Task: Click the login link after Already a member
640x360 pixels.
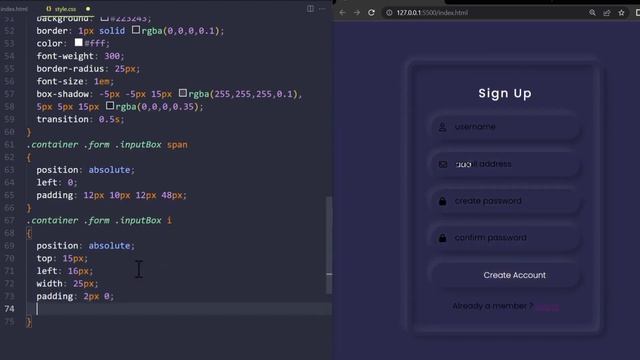Action: click(547, 307)
